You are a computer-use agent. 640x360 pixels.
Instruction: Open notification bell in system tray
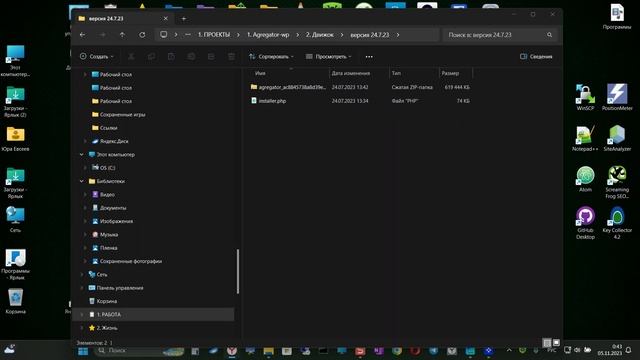tap(629, 350)
